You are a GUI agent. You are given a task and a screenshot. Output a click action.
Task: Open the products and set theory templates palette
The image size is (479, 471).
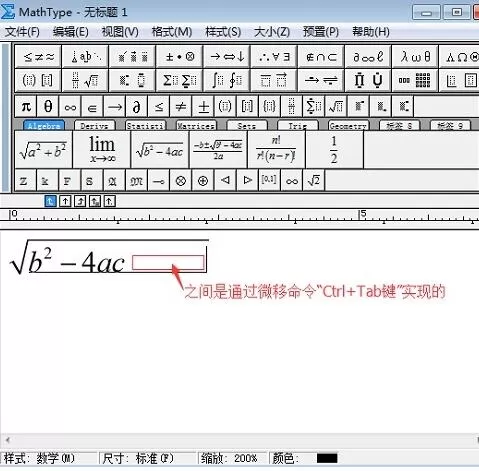(368, 80)
